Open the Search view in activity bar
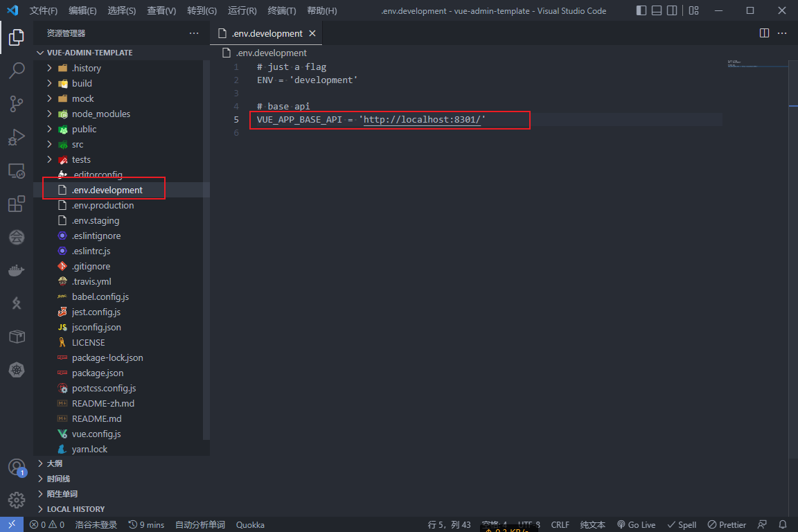This screenshot has height=532, width=798. pos(17,70)
